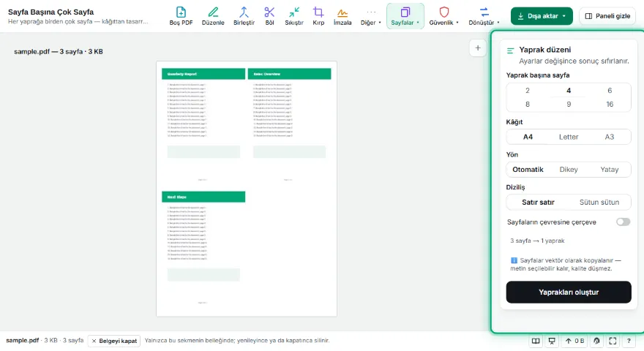
Task: Add a file with the plus button
Action: point(478,48)
